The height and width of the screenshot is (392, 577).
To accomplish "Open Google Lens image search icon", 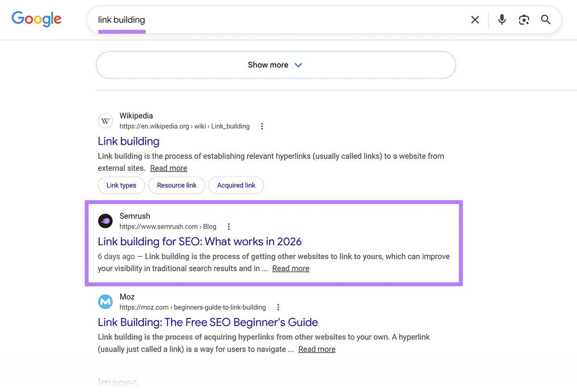I will point(524,20).
